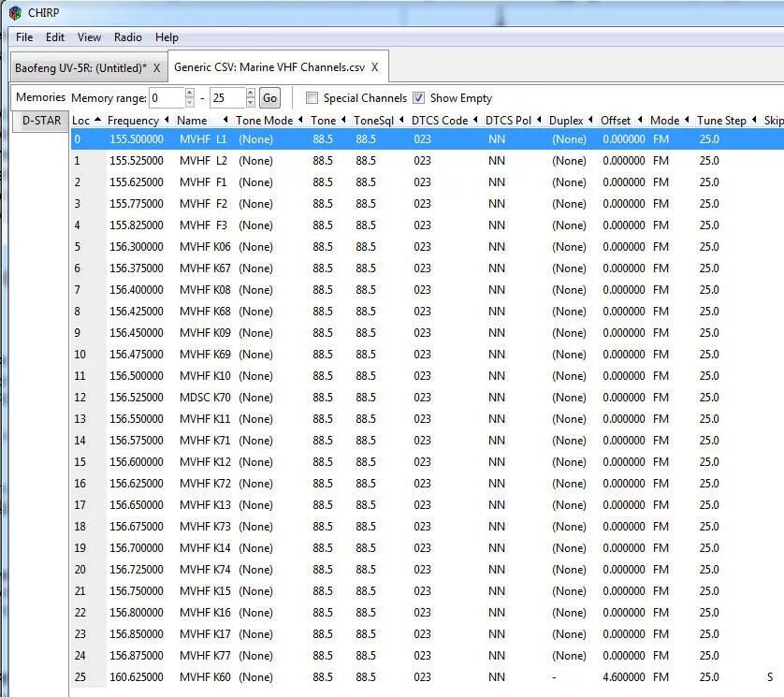The image size is (784, 697).
Task: Close the Marine VHF Channels.csv tab
Action: click(x=374, y=67)
